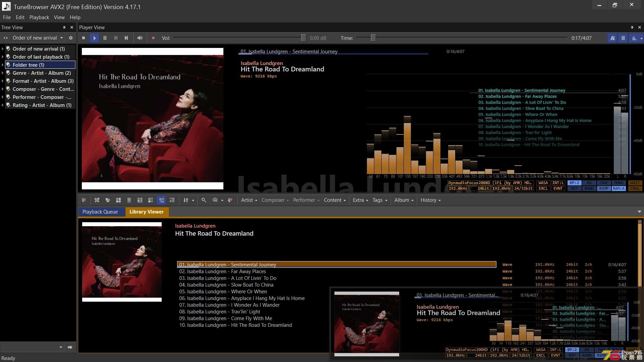Screen dimensions: 644x362
Task: Switch to the Library Viewer tab
Action: click(147, 212)
